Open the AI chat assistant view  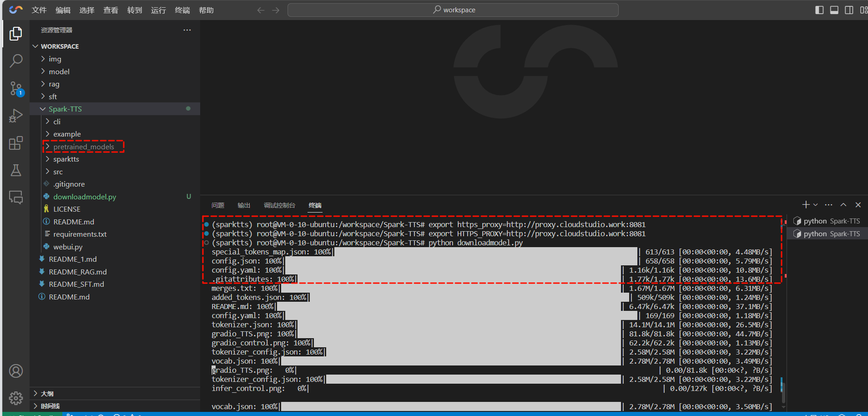tap(16, 198)
